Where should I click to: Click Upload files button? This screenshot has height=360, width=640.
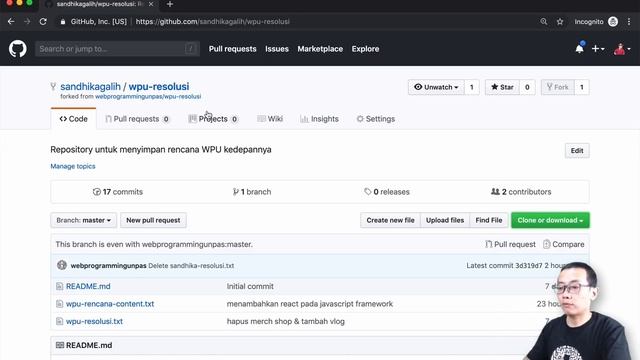tap(445, 220)
